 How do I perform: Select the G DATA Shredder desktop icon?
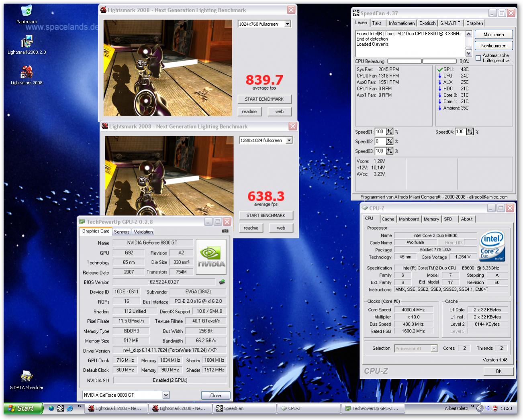(x=27, y=377)
